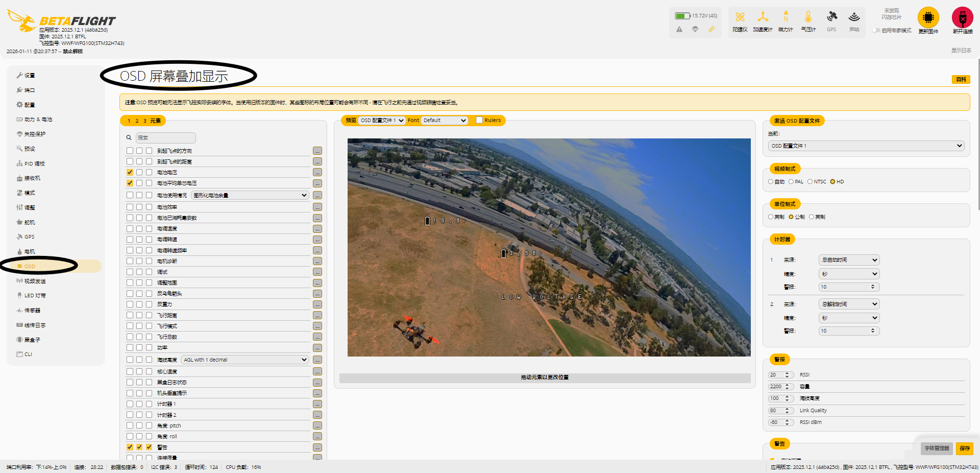Open the PID 调校 sidebar tab
Viewport: 980px width, 473px height.
pos(34,164)
